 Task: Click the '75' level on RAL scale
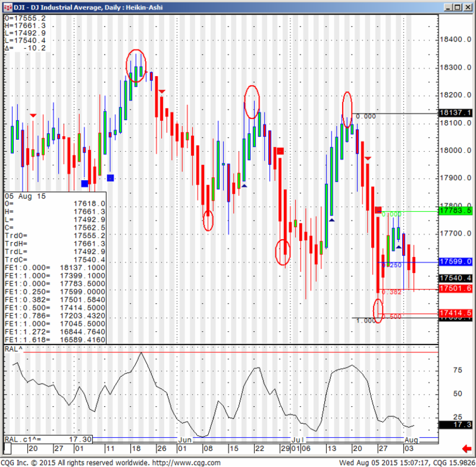pyautogui.click(x=458, y=370)
